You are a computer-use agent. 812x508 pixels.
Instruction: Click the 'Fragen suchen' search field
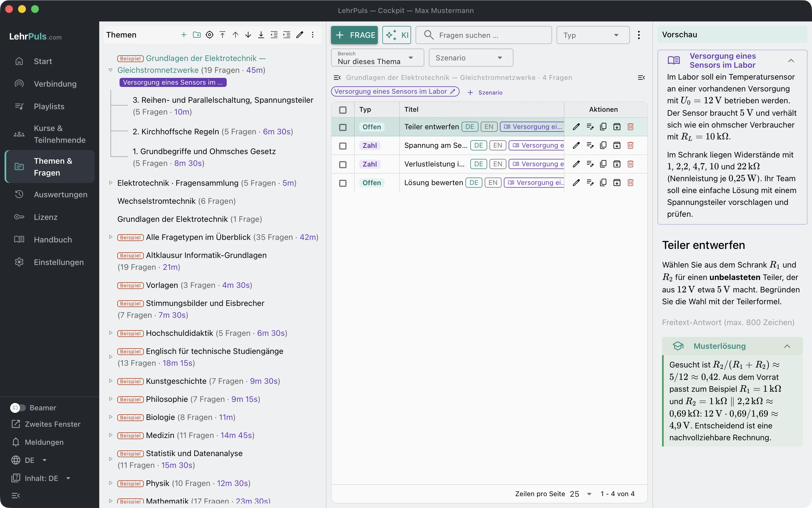tap(484, 35)
